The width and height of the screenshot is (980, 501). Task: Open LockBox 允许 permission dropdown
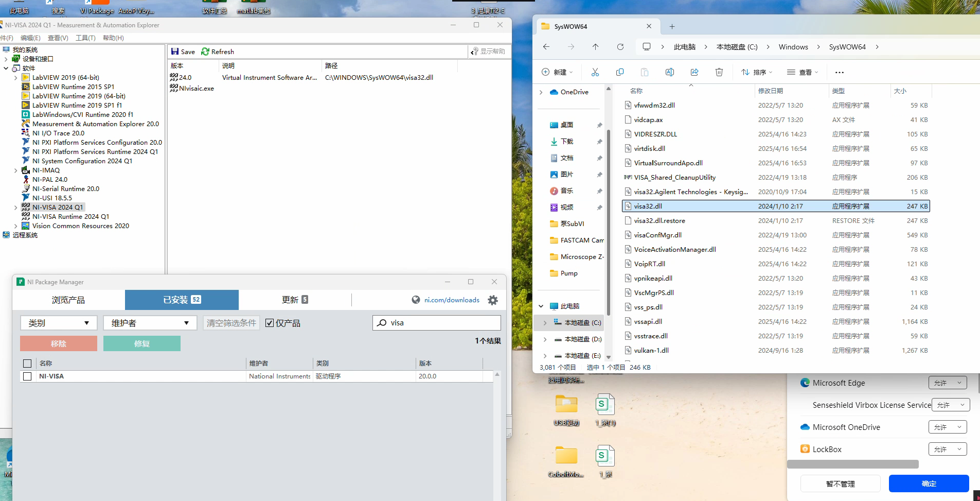(x=948, y=449)
